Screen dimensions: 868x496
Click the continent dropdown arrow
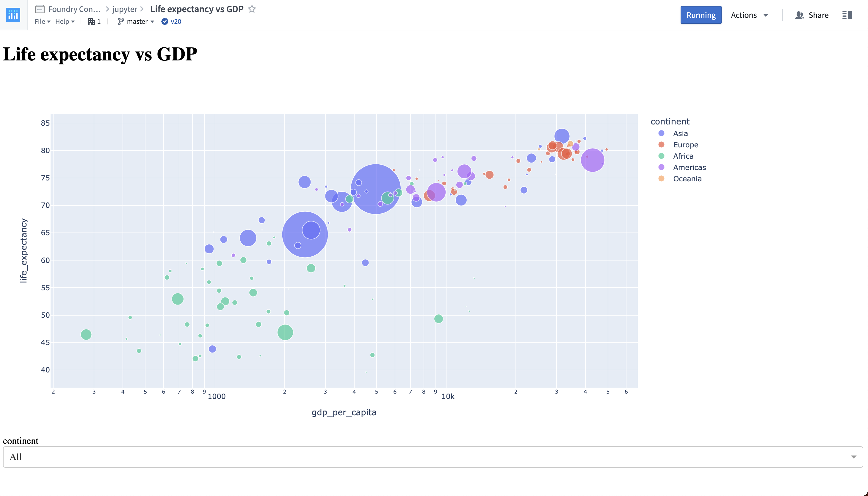point(853,457)
